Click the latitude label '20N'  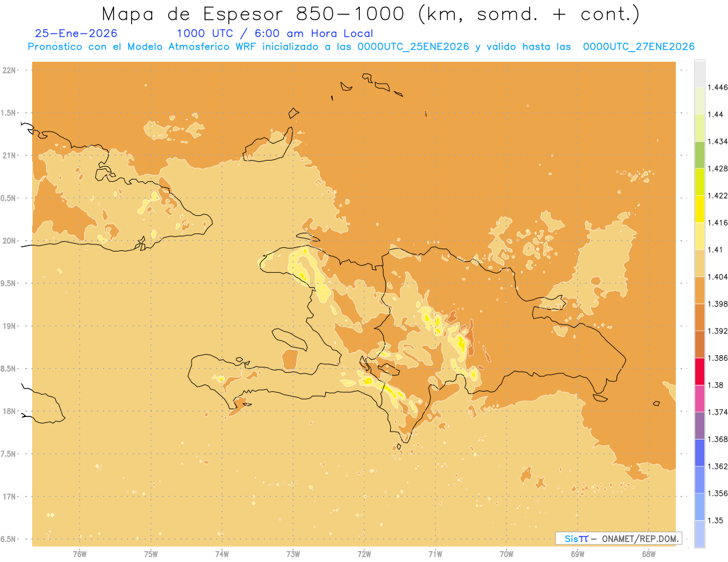pyautogui.click(x=9, y=241)
